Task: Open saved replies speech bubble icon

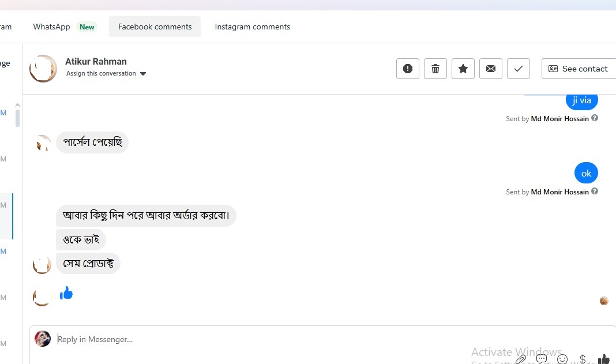Action: pos(542,359)
